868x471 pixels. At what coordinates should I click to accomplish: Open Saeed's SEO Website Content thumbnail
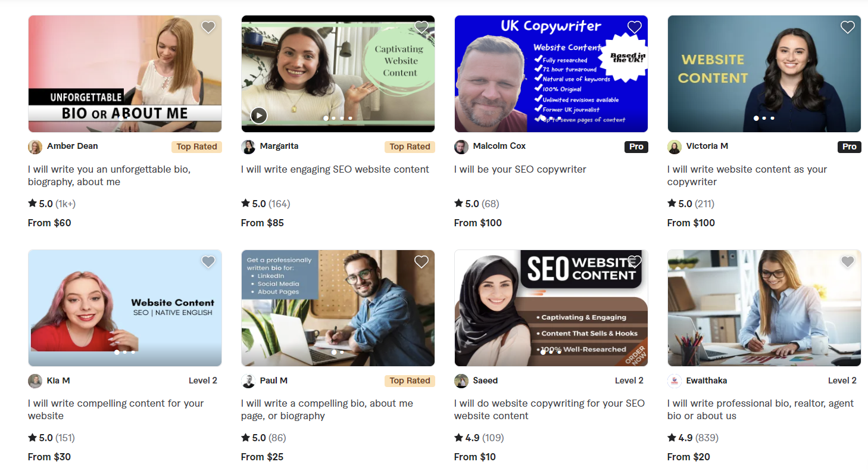551,308
